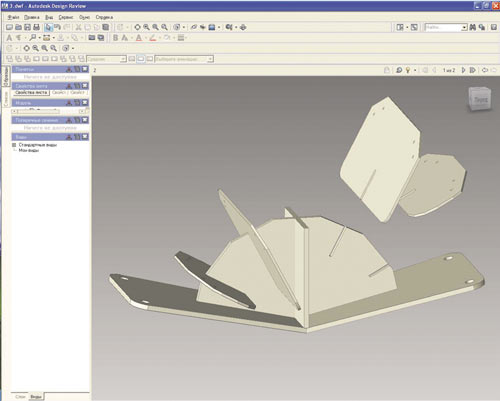Focus the search text field
Viewport: 500px width, 401px height.
[x=443, y=27]
